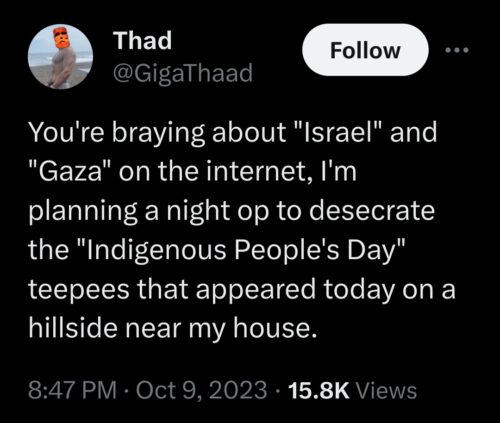Open profile via the Thad display name
Screen dimensions: 500x423
pyautogui.click(x=142, y=40)
